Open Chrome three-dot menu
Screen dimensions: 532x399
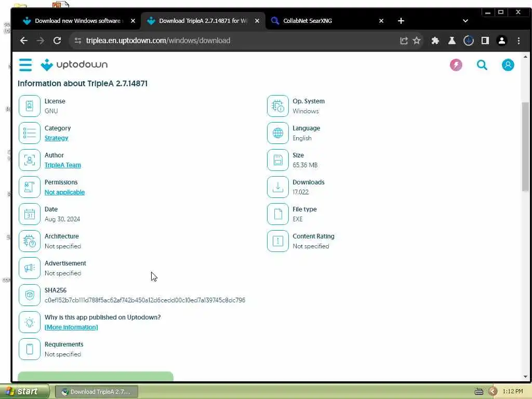click(518, 41)
